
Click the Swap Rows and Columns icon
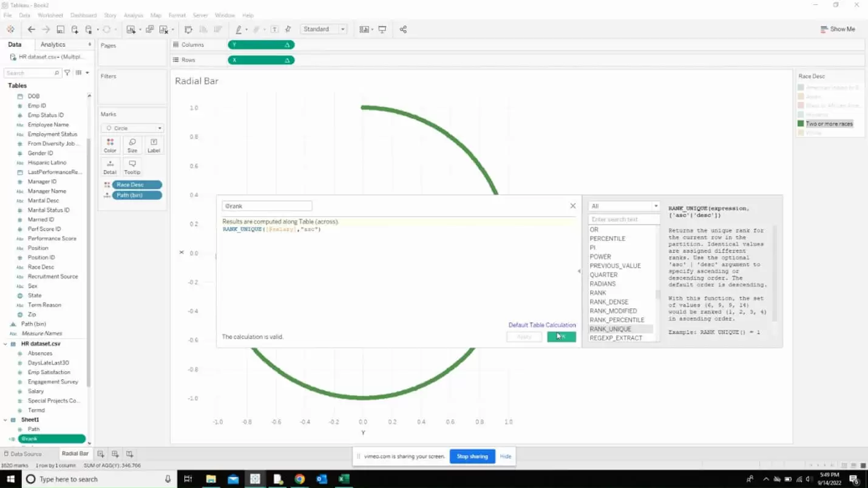coord(188,29)
